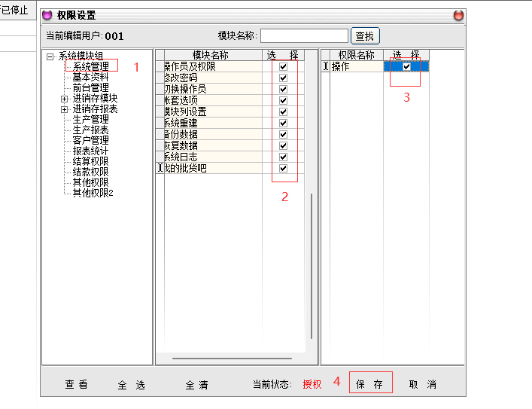
Task: Expand the 进销存报表 tree node
Action: [64, 109]
